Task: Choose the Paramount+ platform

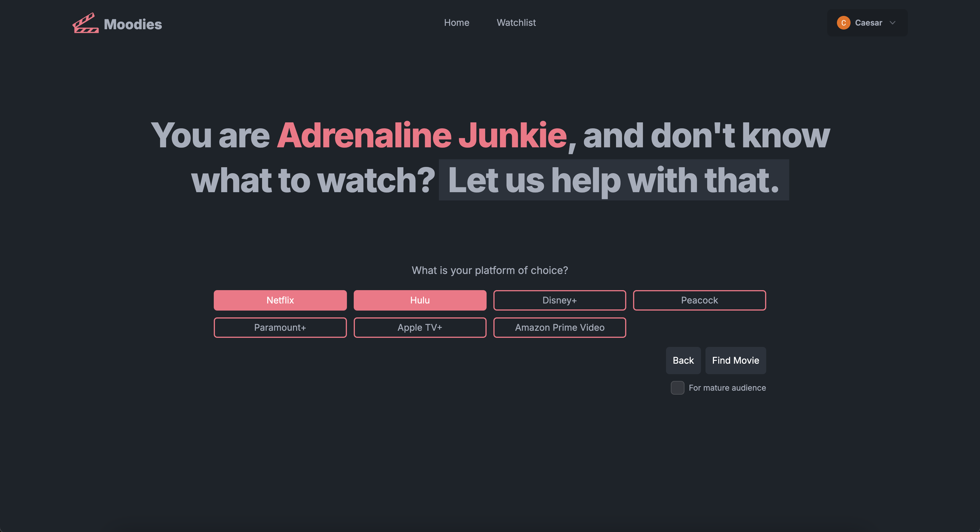Action: click(x=280, y=328)
